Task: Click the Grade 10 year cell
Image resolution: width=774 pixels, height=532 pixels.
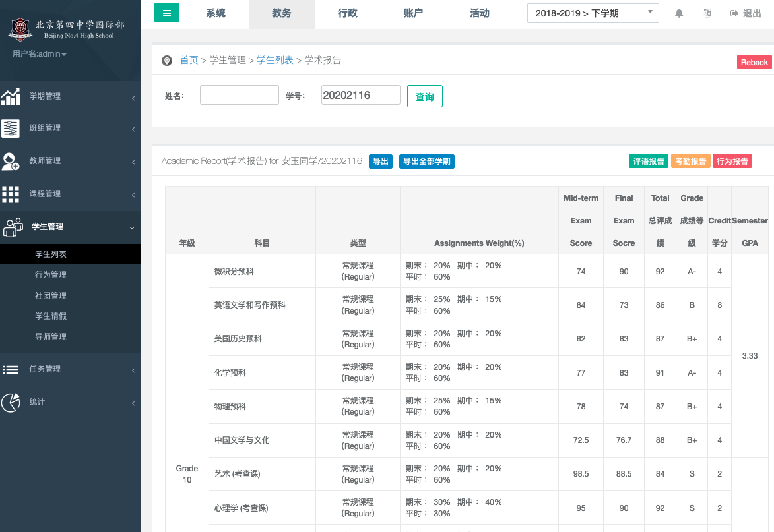Action: (x=187, y=474)
